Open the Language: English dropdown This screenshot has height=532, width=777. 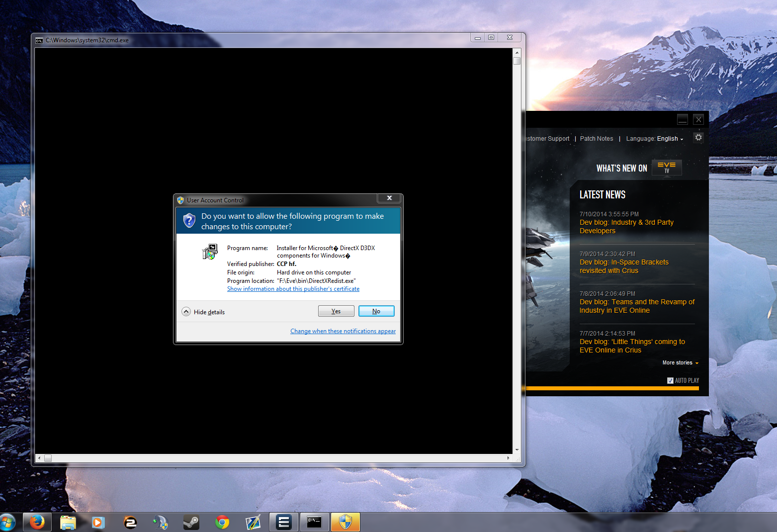tap(655, 139)
